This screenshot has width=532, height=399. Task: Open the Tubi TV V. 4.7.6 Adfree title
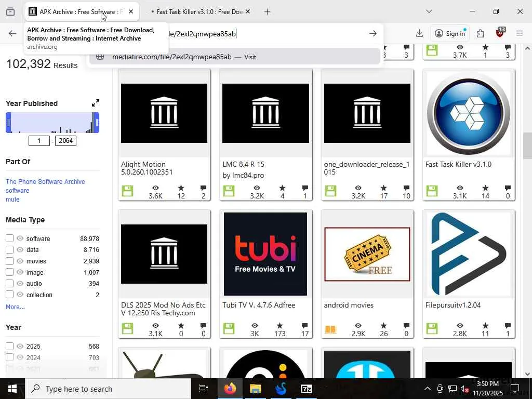[259, 305]
